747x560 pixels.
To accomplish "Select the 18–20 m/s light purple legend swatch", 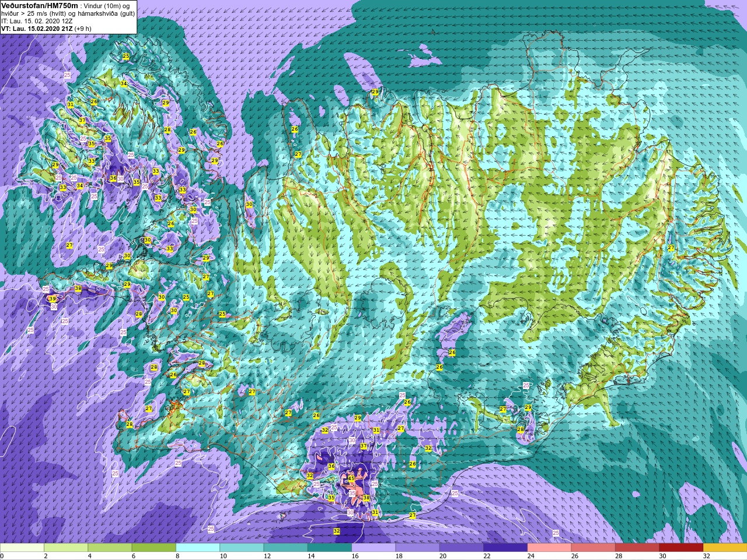I will coord(417,548).
